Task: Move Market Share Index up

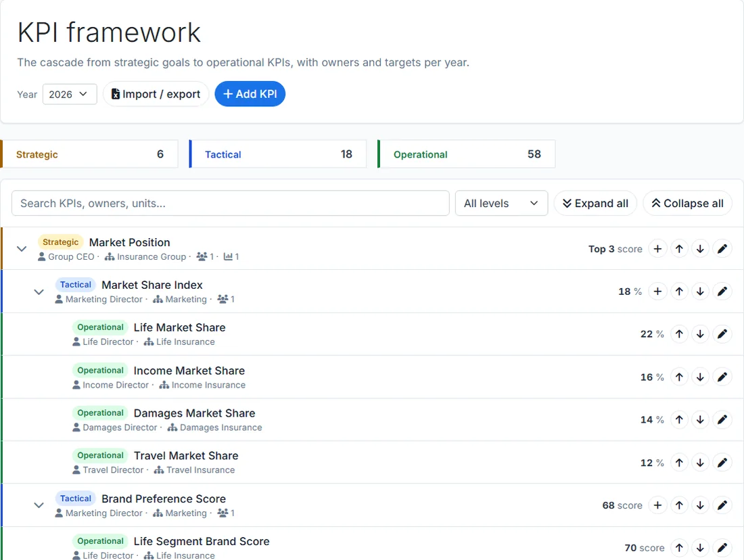Action: pyautogui.click(x=680, y=291)
